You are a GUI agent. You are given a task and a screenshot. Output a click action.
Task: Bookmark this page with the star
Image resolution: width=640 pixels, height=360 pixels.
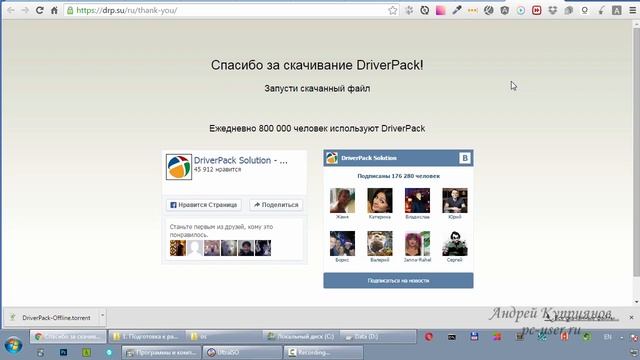393,11
